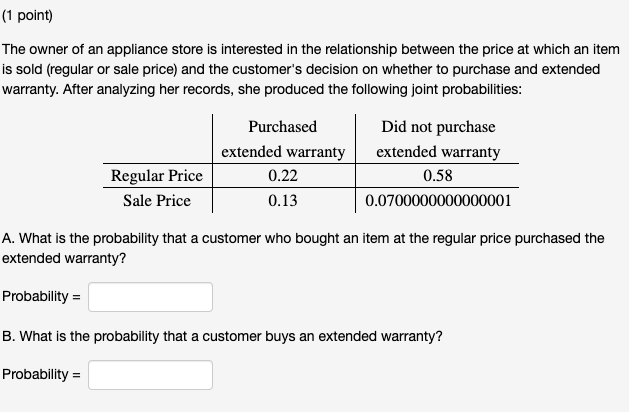
Task: Click 'extended warranty' under Purchased header
Action: [282, 152]
